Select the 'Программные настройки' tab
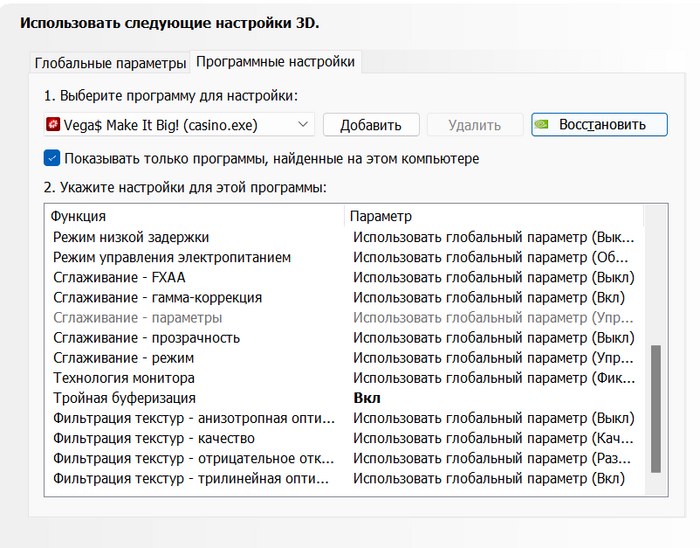700x548 pixels. coord(275,62)
